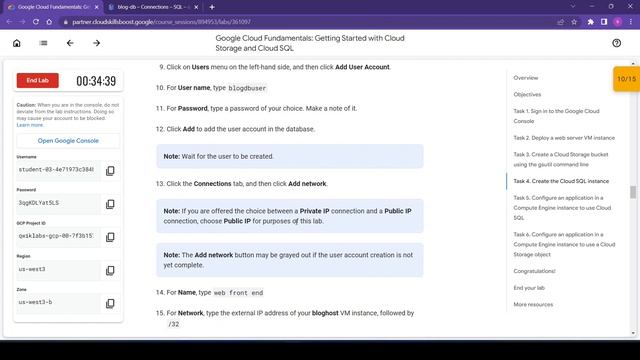The image size is (640, 360).
Task: Bookmark this page with star icon
Action: (574, 22)
